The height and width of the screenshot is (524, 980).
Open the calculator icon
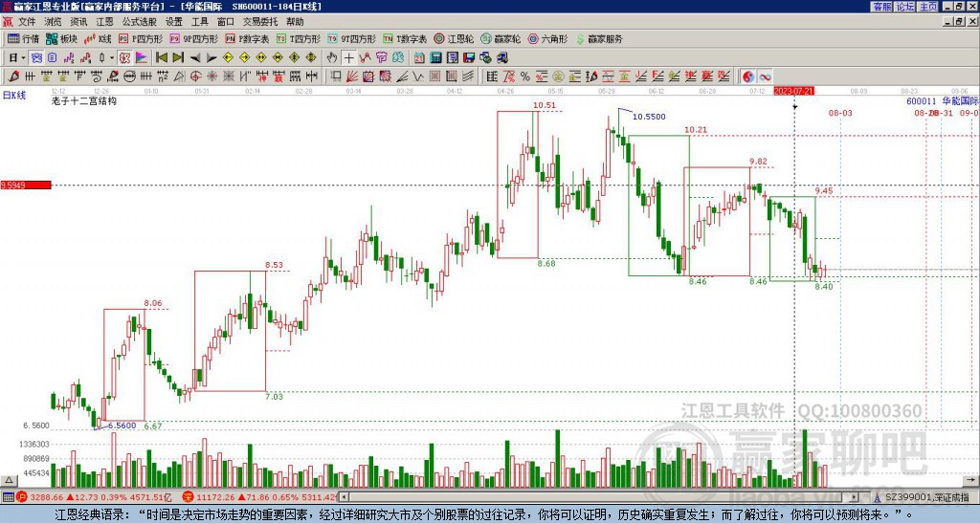point(435,58)
